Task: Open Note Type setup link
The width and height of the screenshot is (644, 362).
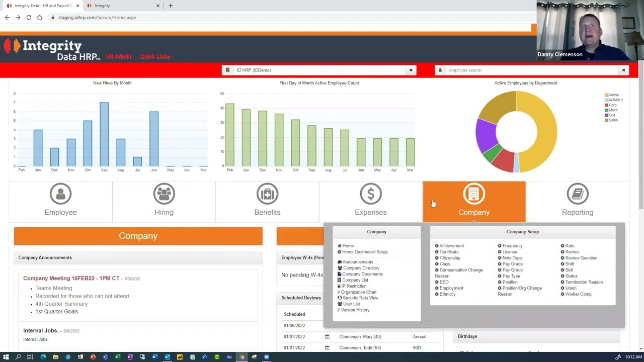Action: [510, 258]
